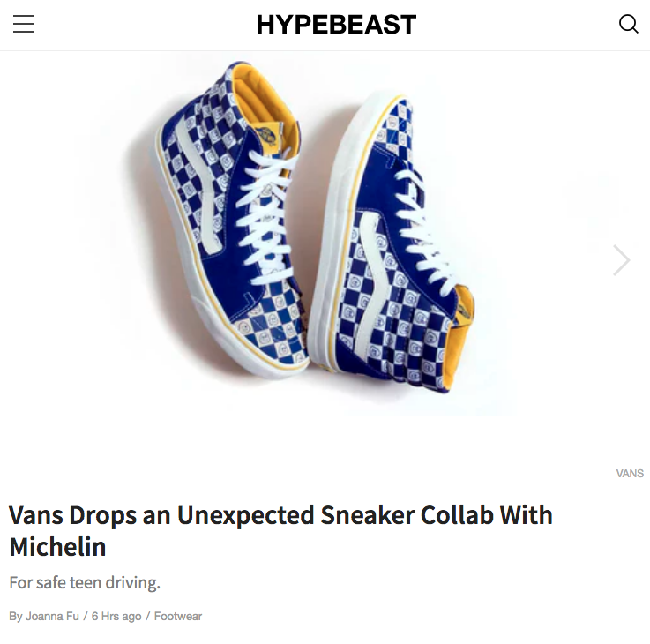Viewport: 650px width, 644px height.
Task: Open the hamburger navigation menu
Action: click(24, 24)
